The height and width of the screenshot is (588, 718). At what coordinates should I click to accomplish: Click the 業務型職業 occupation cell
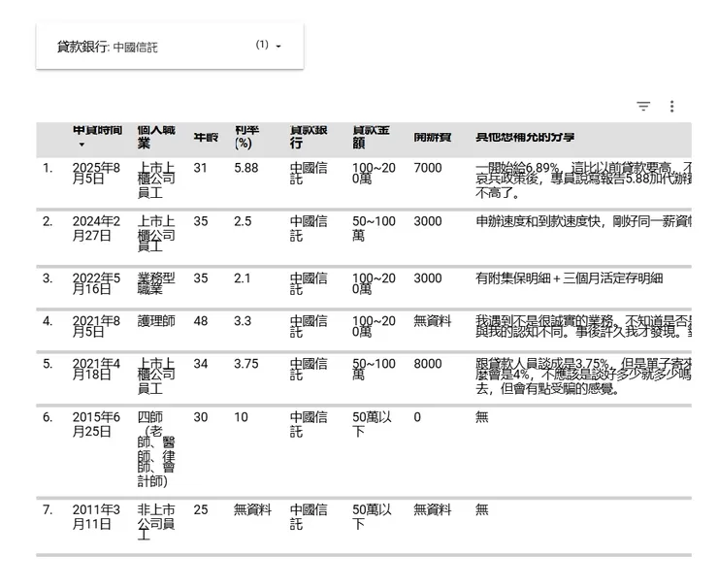click(156, 283)
